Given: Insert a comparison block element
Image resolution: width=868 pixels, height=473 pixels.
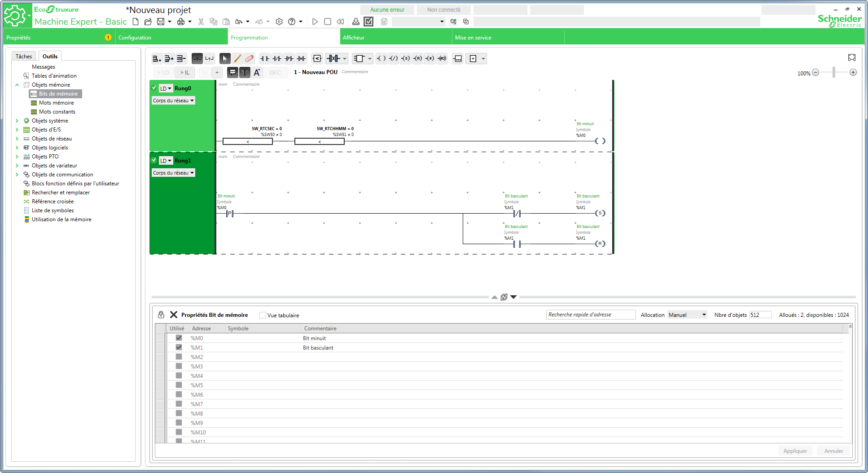Looking at the screenshot, I should tap(317, 59).
